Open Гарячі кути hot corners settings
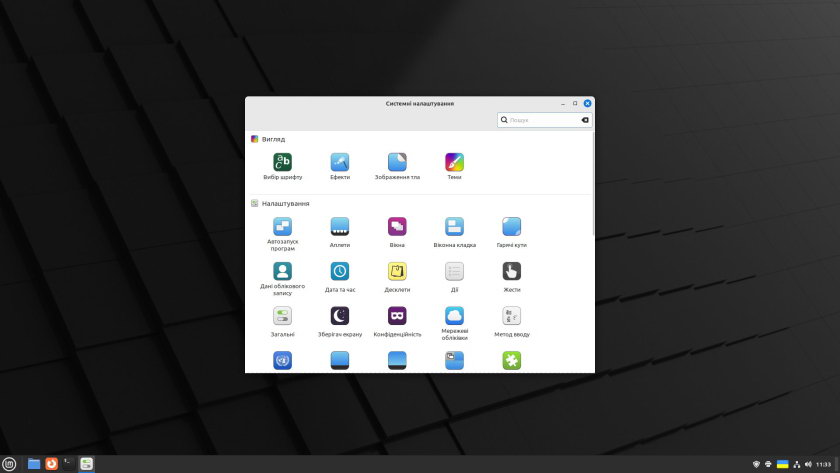840x473 pixels. tap(512, 232)
